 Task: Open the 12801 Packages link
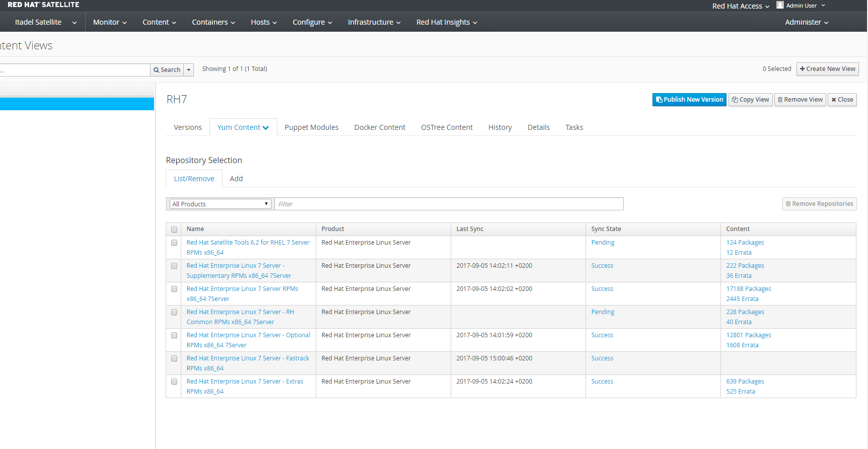749,335
